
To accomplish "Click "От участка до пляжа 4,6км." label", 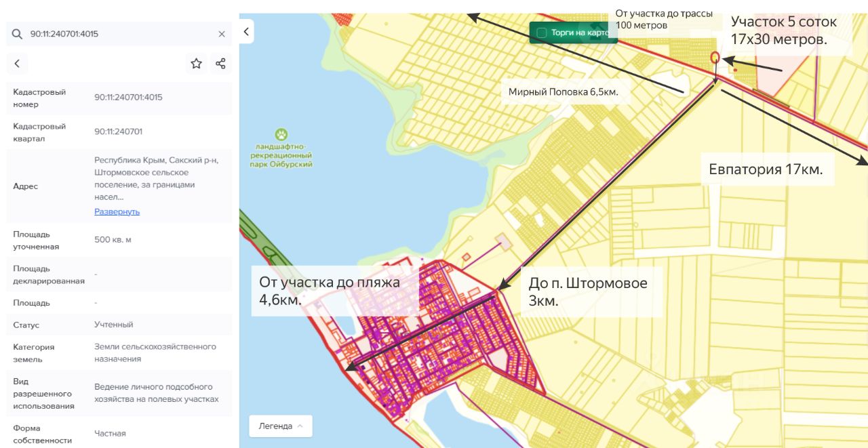I will click(329, 291).
